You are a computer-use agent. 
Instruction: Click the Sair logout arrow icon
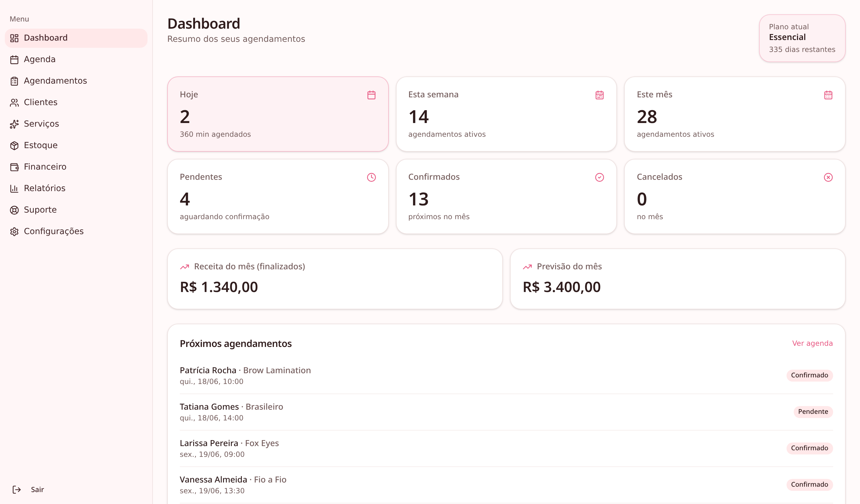click(17, 490)
